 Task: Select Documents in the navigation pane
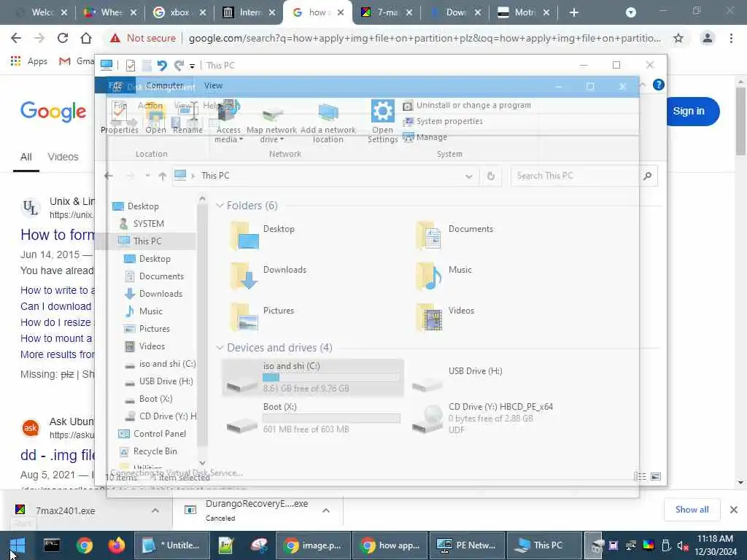click(160, 276)
